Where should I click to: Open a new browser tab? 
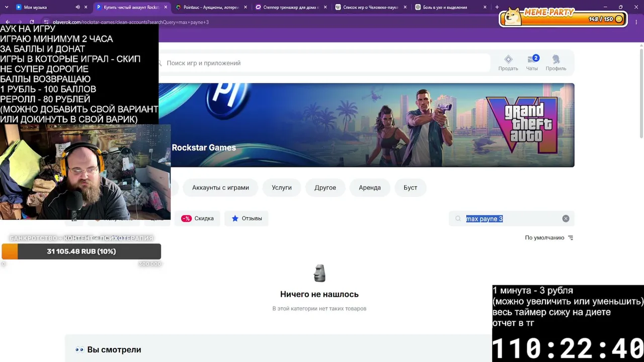[497, 8]
